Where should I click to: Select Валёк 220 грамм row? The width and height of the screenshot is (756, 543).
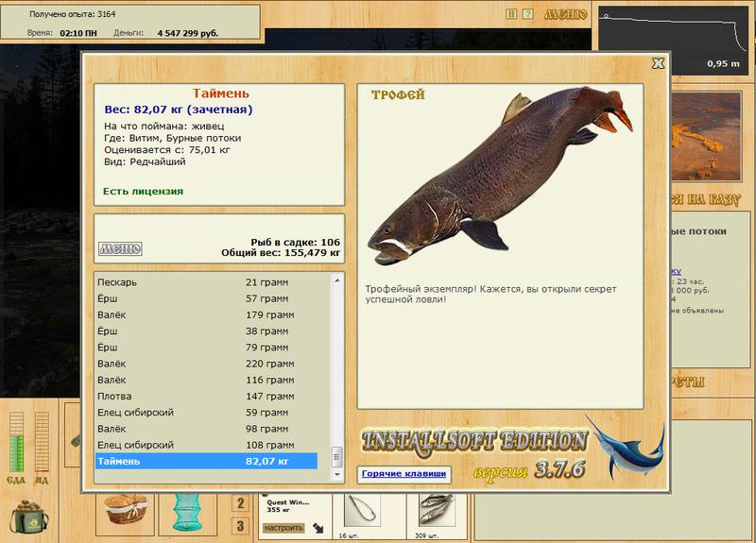pos(206,364)
